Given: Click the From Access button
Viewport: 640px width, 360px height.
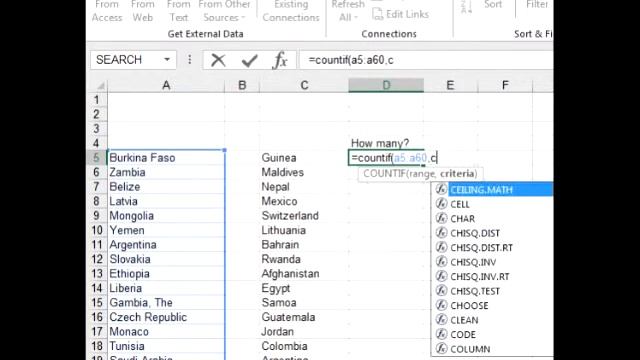Looking at the screenshot, I should [107, 11].
